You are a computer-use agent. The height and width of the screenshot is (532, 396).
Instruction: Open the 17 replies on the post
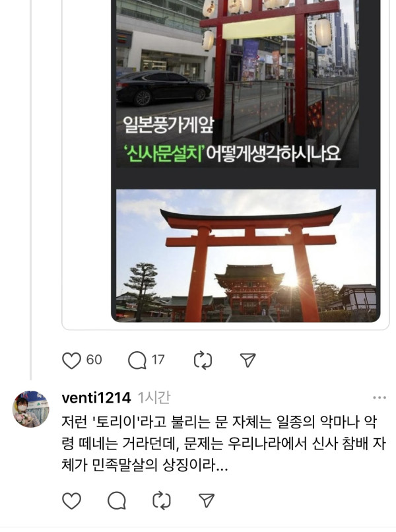[x=137, y=360]
